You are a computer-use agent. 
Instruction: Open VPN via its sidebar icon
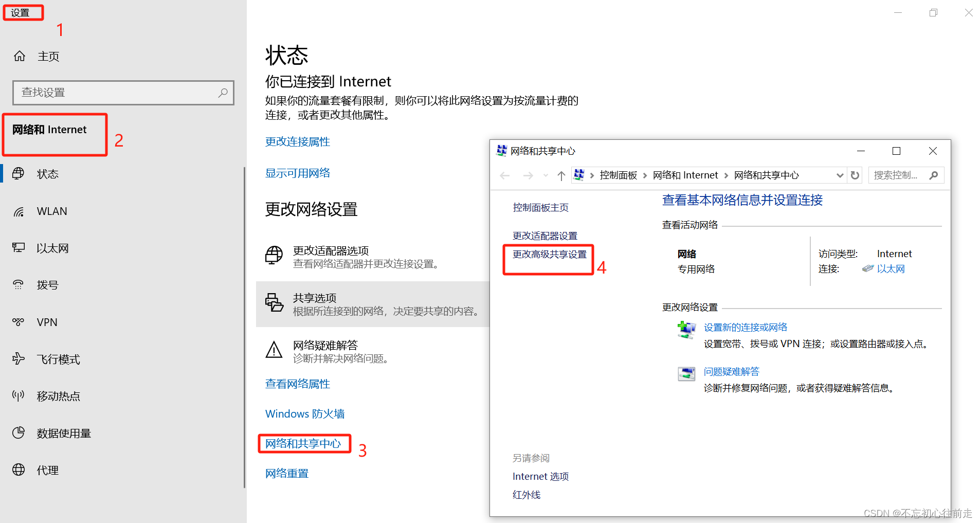coord(19,322)
